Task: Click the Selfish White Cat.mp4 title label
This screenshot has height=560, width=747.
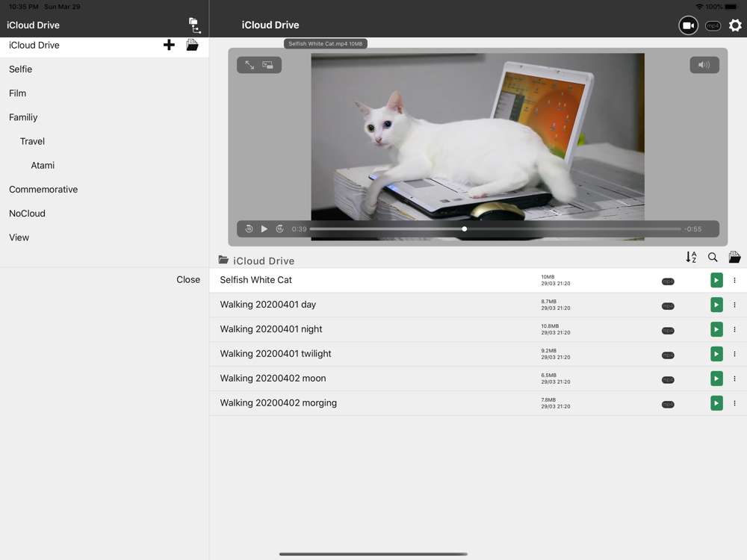Action: 326,44
